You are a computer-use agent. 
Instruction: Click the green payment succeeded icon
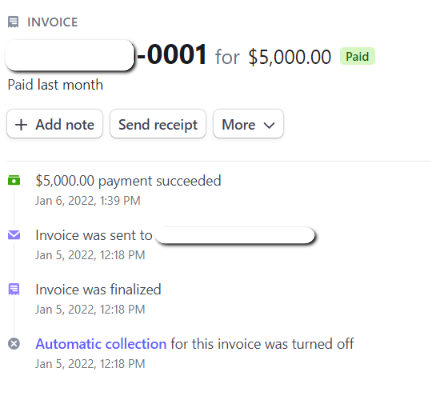[14, 180]
